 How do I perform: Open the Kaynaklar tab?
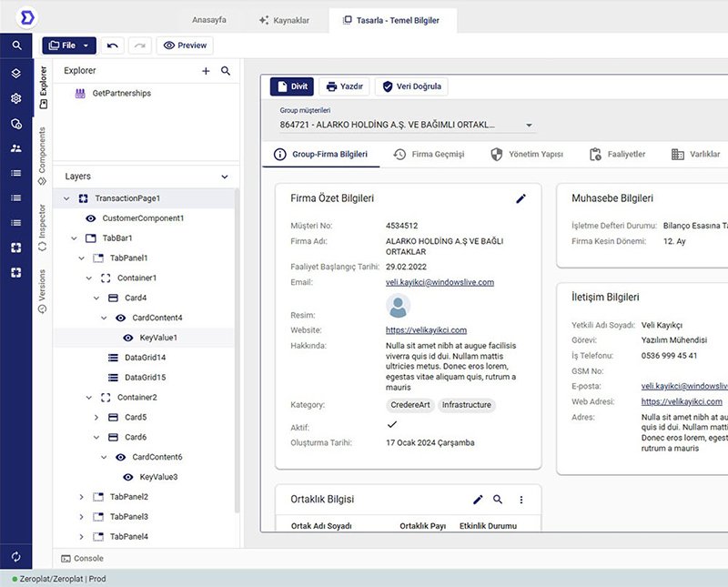coord(284,19)
